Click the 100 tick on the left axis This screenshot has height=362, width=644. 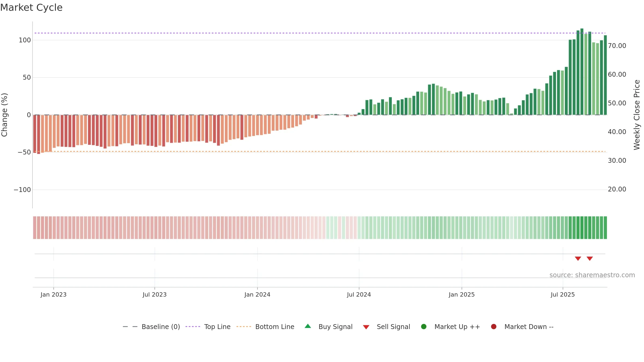[25, 40]
